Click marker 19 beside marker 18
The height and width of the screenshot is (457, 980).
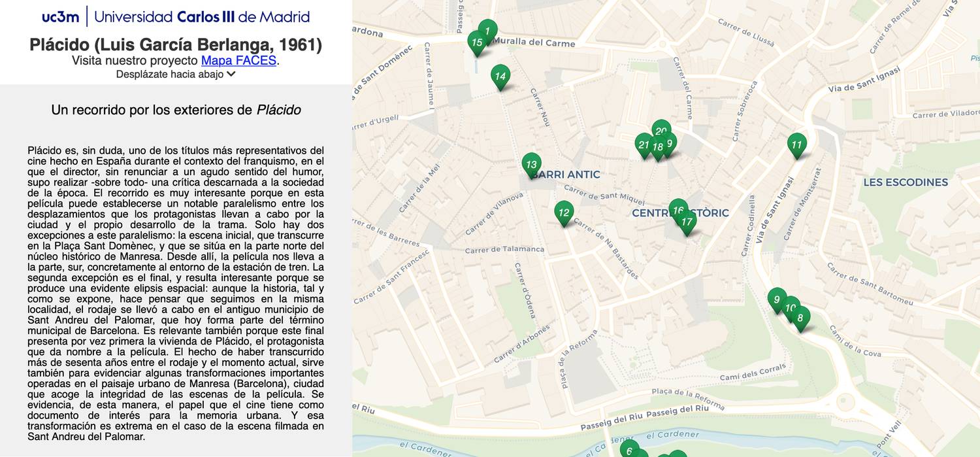coord(669,144)
